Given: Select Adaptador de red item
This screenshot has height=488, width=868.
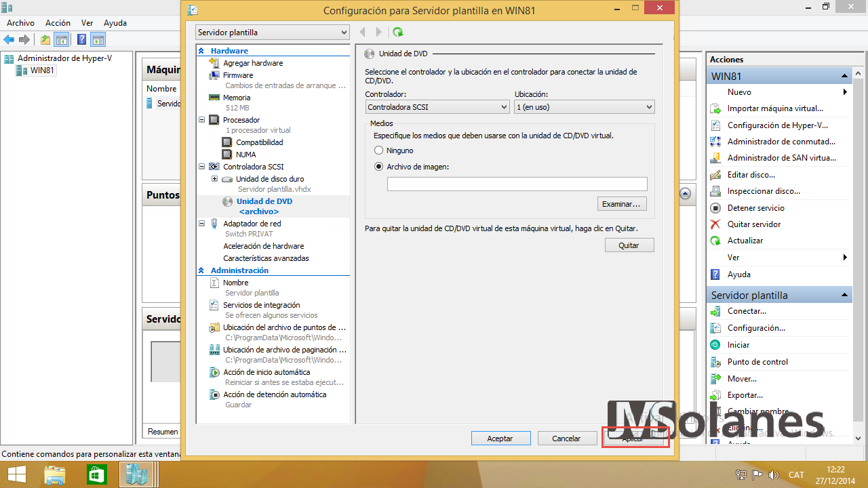Looking at the screenshot, I should 252,224.
